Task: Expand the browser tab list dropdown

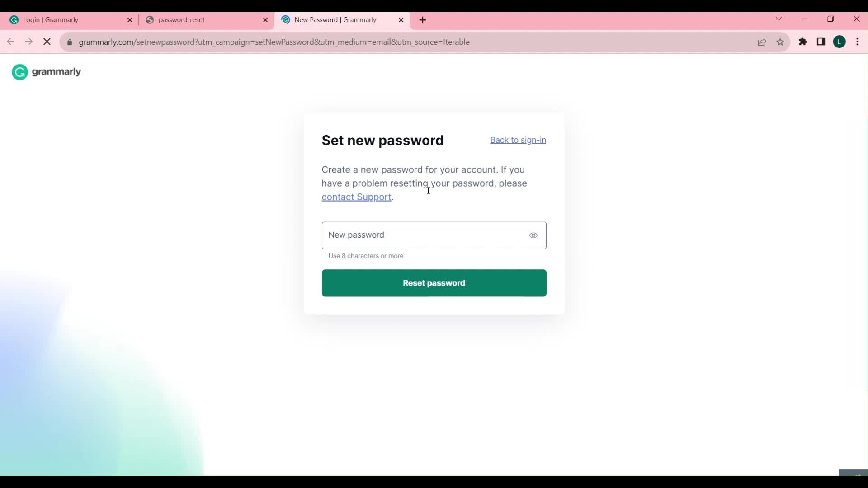Action: click(x=778, y=20)
